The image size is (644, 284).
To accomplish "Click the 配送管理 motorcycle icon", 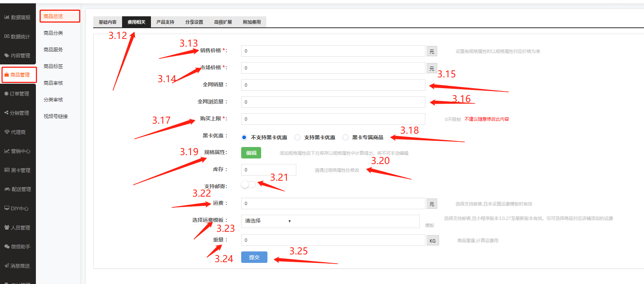I will 7,189.
